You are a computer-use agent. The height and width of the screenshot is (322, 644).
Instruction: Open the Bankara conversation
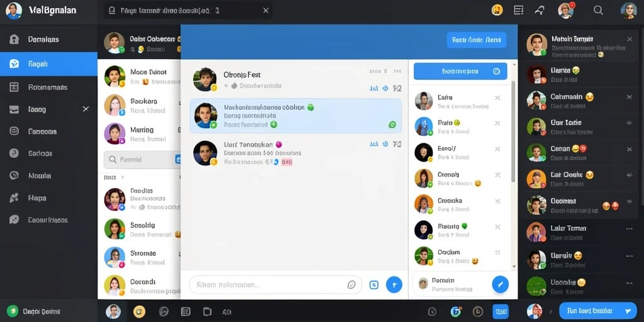click(139, 106)
